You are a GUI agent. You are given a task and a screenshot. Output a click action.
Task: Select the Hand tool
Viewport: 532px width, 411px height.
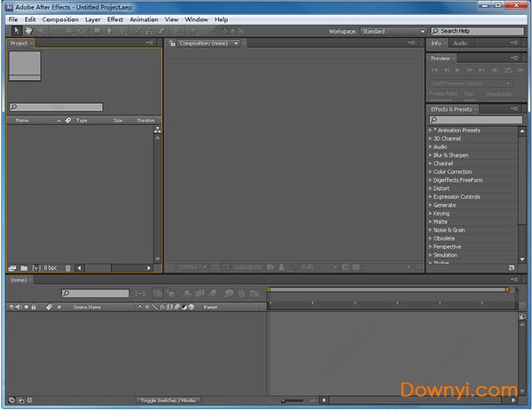coord(28,31)
